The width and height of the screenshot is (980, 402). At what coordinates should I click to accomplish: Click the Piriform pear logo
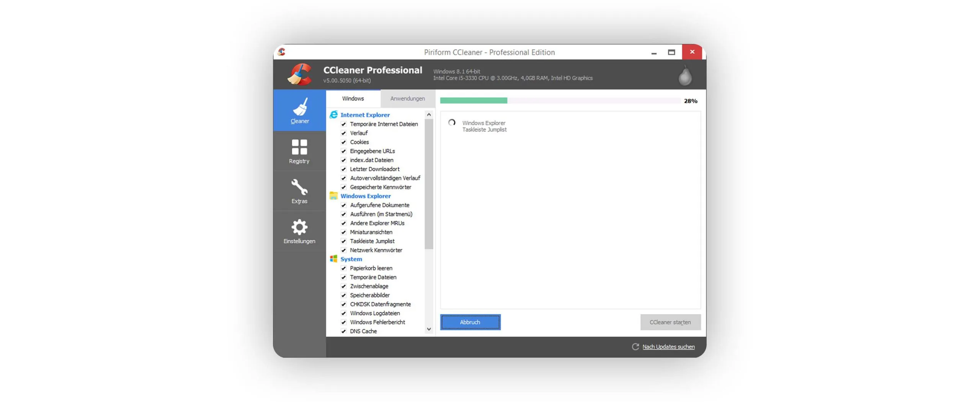684,75
